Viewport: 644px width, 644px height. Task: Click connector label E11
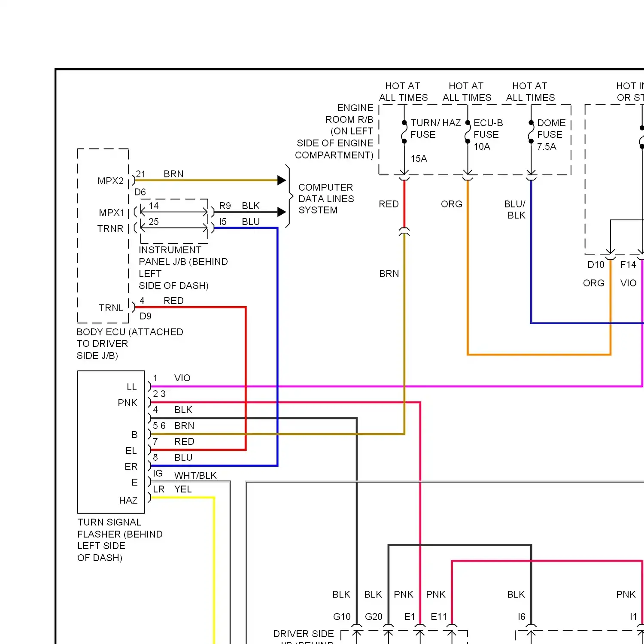pos(439,617)
